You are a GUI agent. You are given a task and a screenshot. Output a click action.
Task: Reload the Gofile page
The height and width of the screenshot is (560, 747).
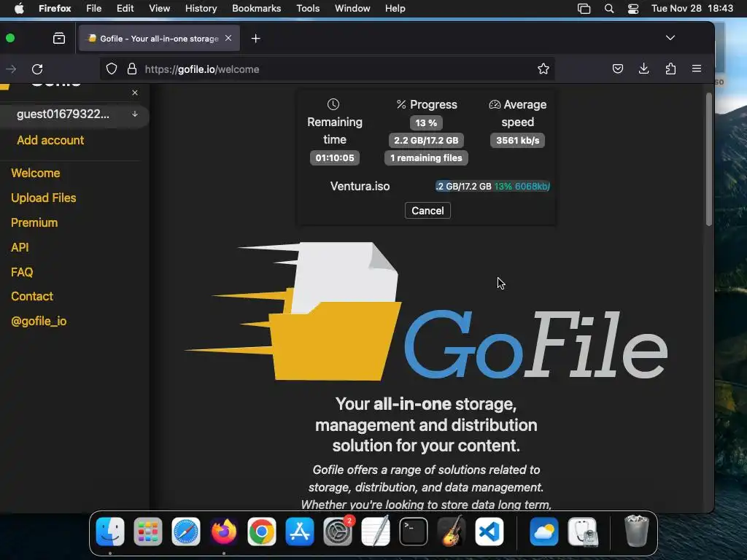point(37,69)
